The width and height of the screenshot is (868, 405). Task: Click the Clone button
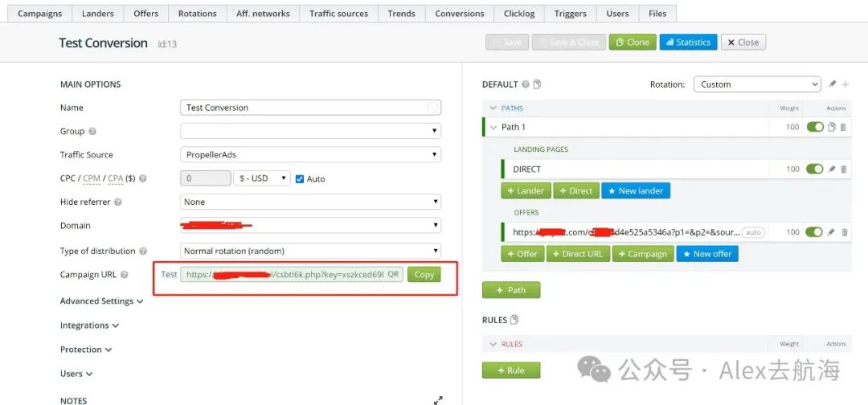[633, 42]
